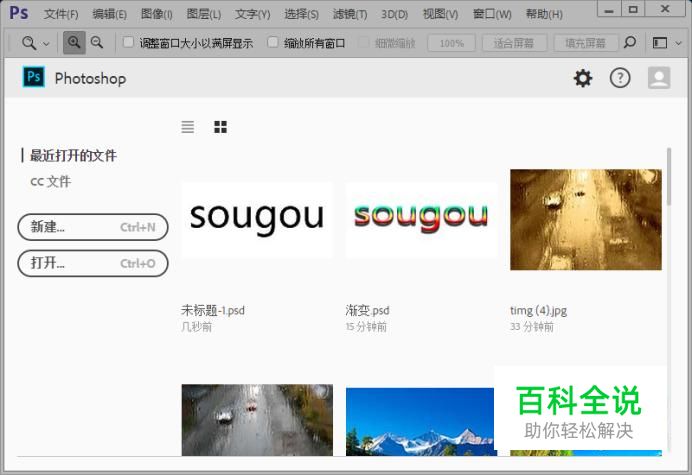Select the zoom out mode icon

click(x=97, y=42)
